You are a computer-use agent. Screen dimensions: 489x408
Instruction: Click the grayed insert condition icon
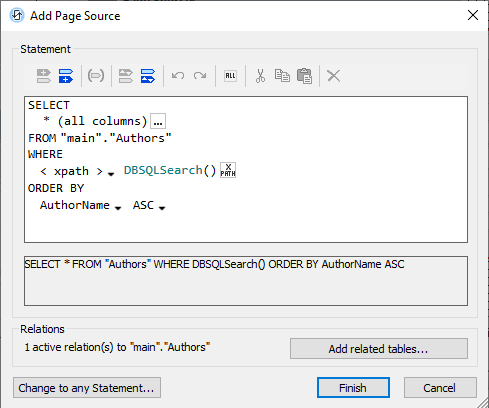point(44,76)
